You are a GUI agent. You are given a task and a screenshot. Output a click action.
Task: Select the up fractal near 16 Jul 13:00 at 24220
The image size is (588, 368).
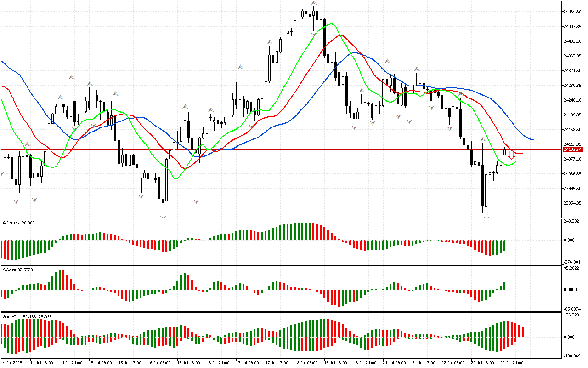click(x=185, y=107)
